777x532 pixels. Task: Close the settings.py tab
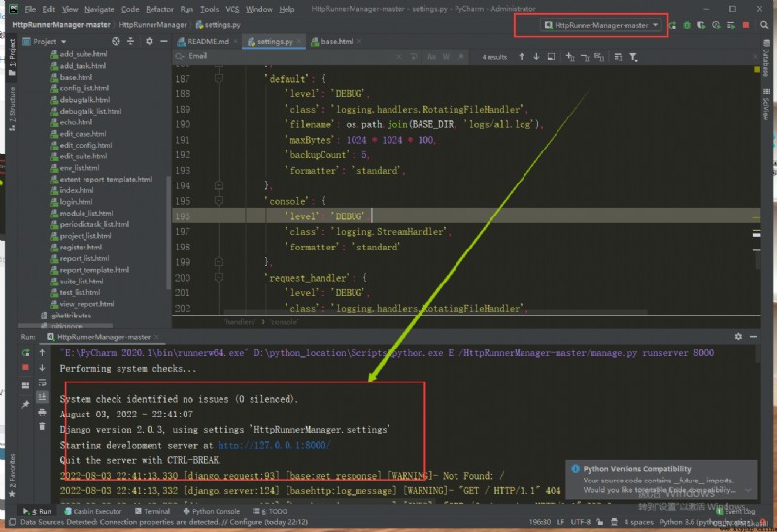tap(300, 42)
